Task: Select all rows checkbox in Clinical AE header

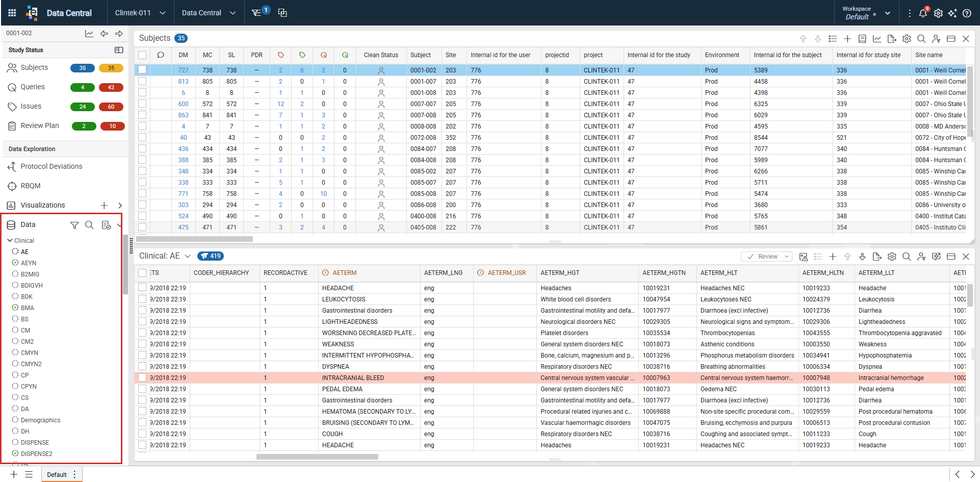Action: pos(142,273)
